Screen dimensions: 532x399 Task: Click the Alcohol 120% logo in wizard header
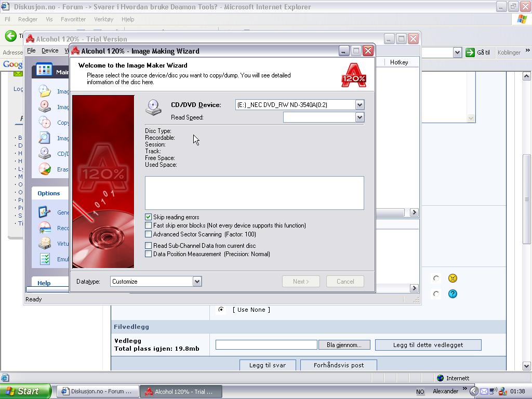353,75
